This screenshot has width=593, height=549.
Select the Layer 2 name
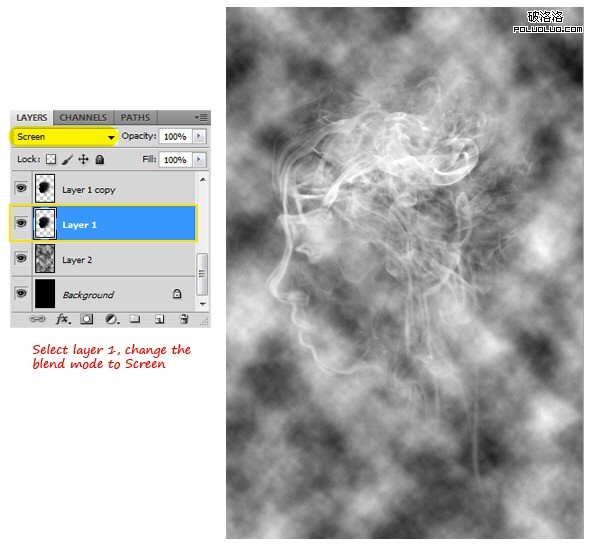click(x=77, y=260)
